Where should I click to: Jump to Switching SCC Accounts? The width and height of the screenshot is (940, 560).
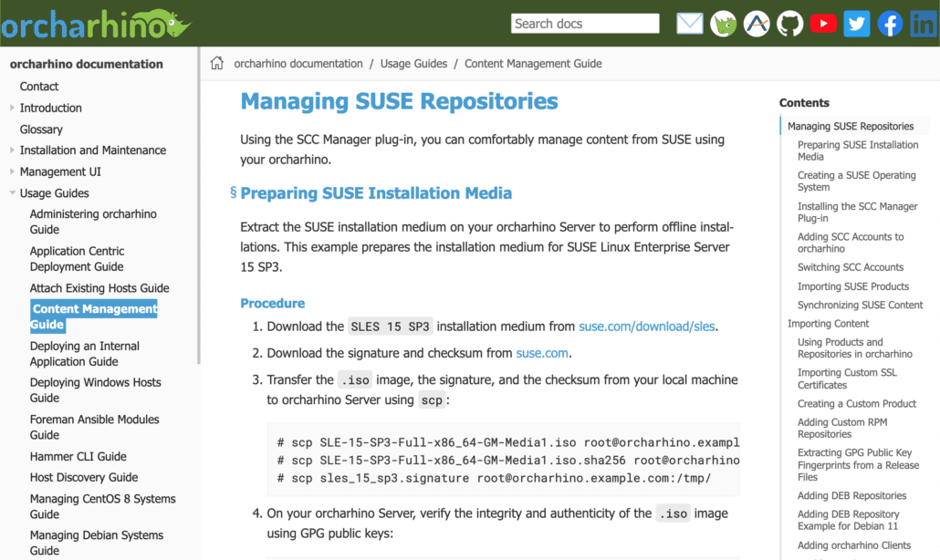coord(850,267)
